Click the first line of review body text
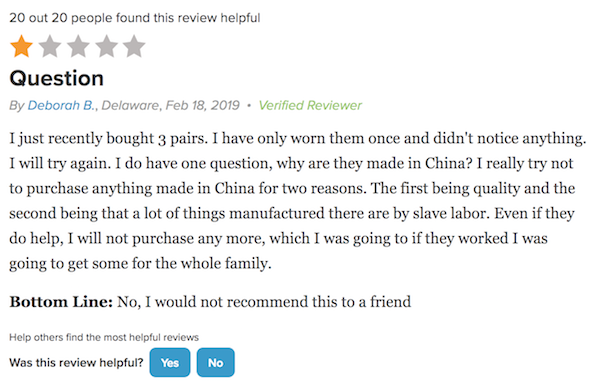The image size is (600, 386). (298, 138)
